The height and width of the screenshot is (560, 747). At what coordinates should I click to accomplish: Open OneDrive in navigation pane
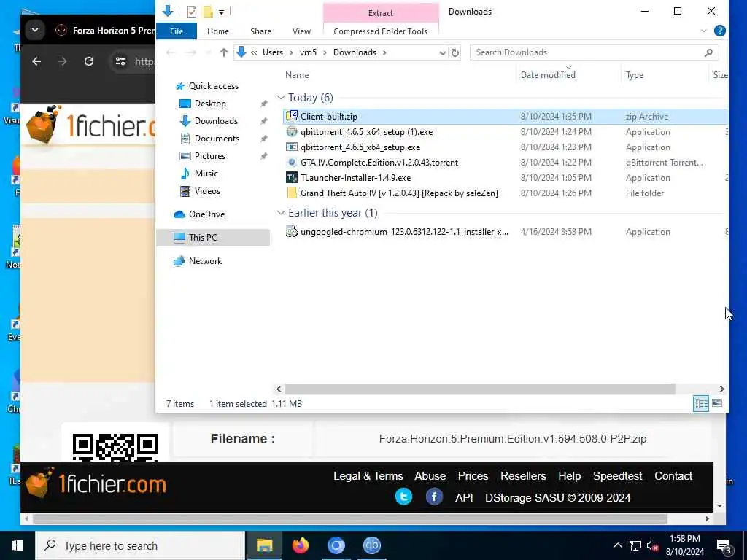tap(206, 214)
